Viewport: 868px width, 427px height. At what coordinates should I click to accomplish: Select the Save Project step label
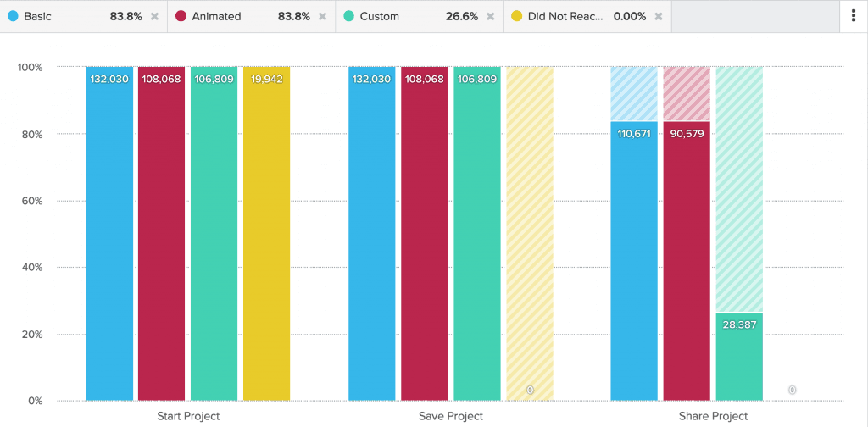click(450, 416)
